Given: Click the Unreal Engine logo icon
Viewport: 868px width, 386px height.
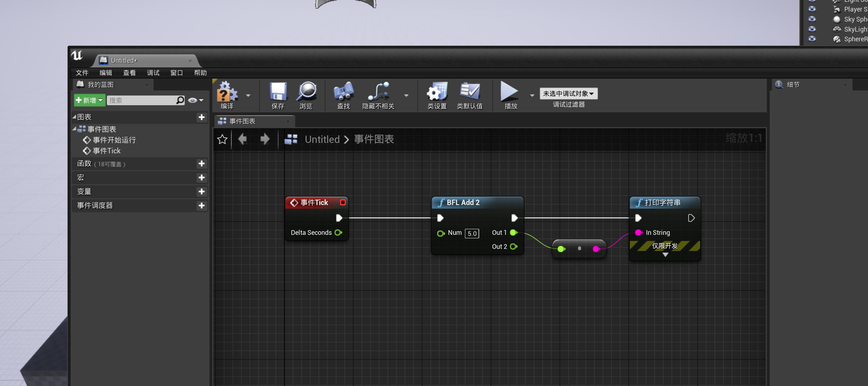Looking at the screenshot, I should coord(77,55).
